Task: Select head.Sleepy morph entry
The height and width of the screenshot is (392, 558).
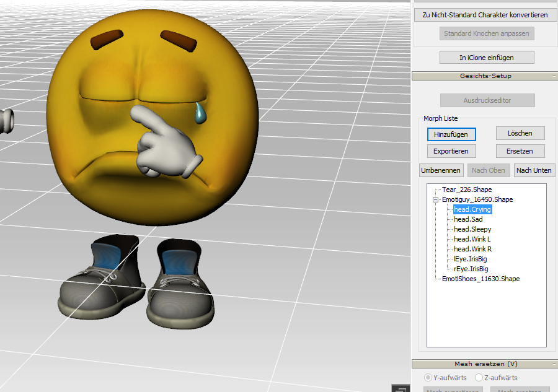Action: [472, 229]
